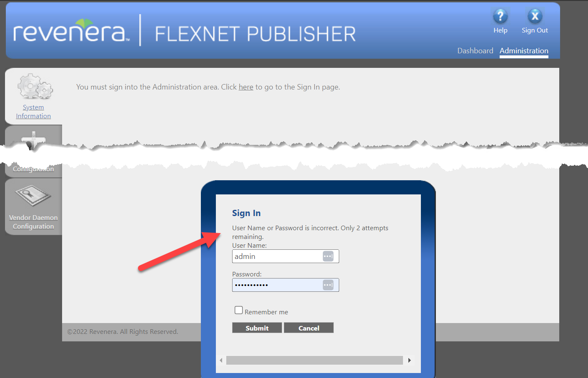Click the password manager icon in User Name field
588x378 pixels.
(328, 256)
